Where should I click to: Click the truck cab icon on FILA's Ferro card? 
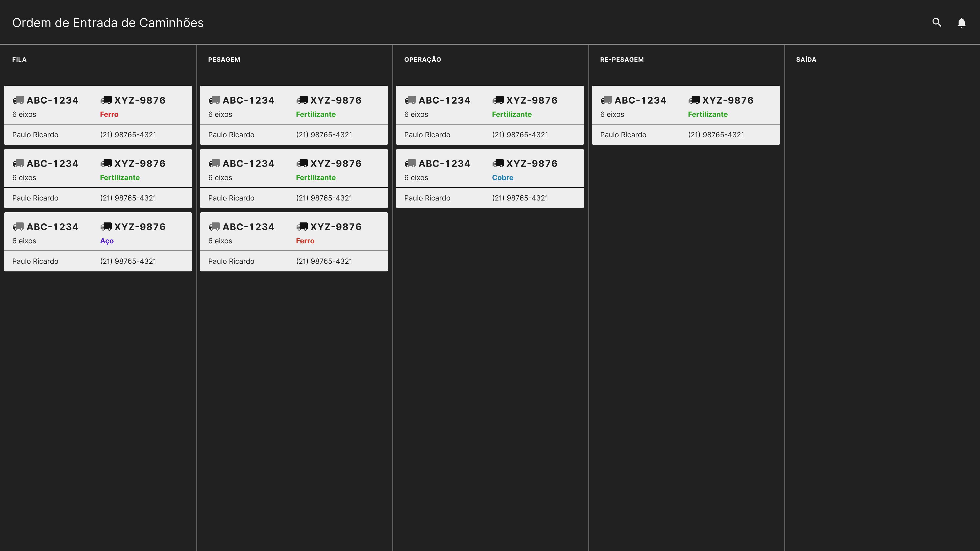[x=18, y=100]
